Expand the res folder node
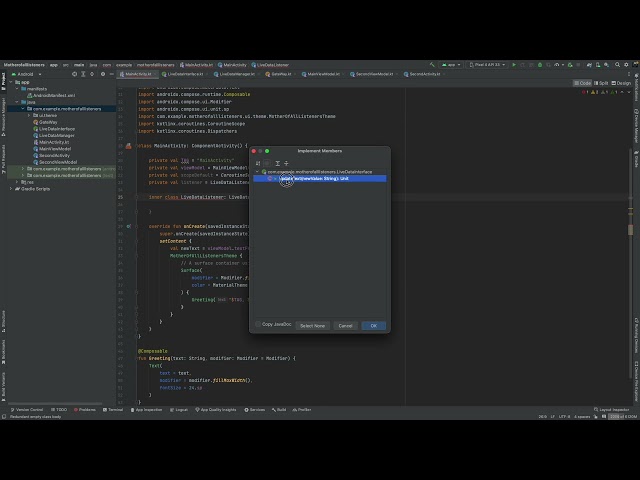This screenshot has width=640, height=480. (17, 182)
